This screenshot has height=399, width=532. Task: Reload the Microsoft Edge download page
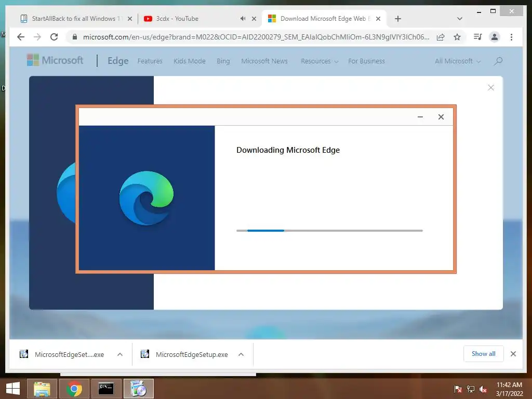coord(54,37)
